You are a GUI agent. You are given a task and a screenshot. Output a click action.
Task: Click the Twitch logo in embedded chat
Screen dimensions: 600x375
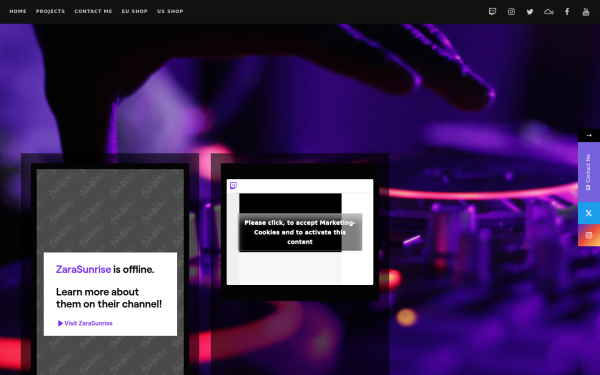pyautogui.click(x=233, y=186)
